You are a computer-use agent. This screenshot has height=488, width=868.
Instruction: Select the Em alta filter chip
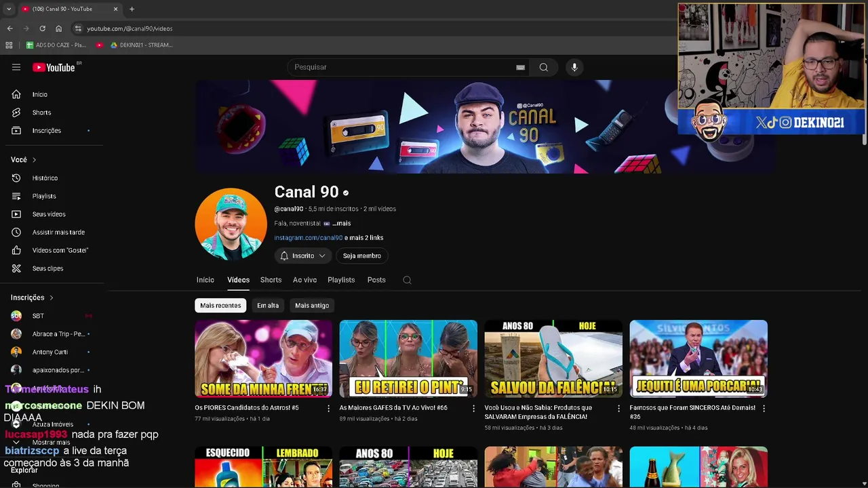point(268,306)
